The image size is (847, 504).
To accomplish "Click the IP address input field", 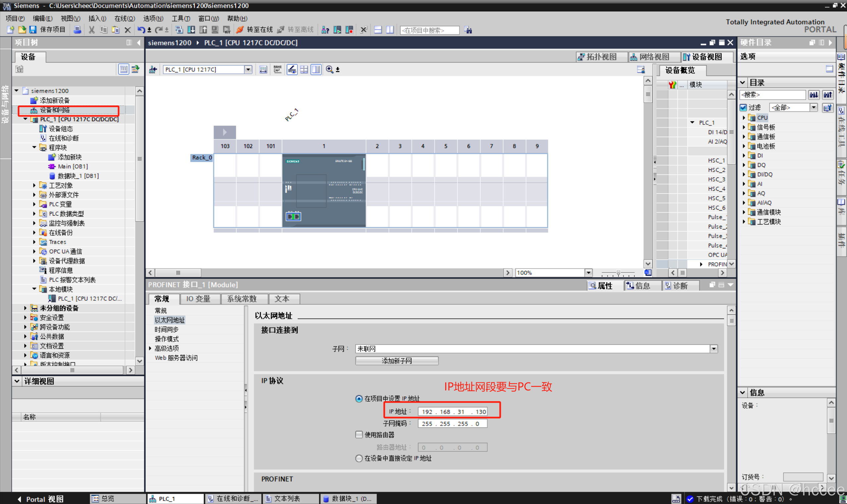I will pos(452,412).
